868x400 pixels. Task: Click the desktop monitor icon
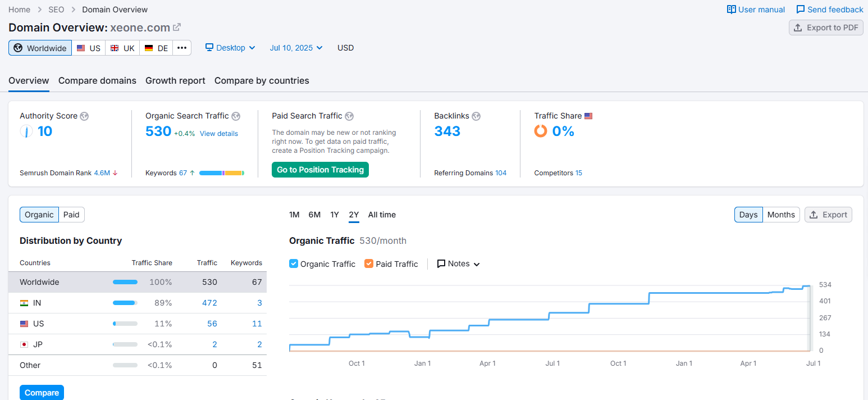[209, 48]
